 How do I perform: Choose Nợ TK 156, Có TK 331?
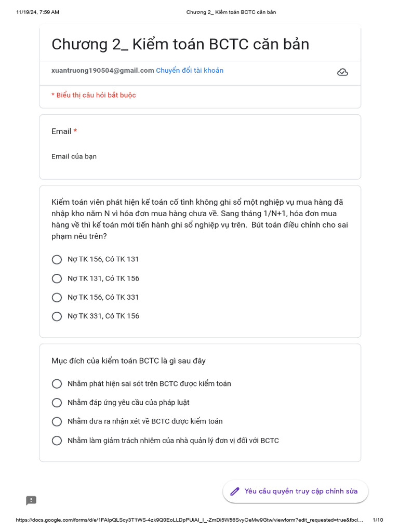(x=57, y=297)
